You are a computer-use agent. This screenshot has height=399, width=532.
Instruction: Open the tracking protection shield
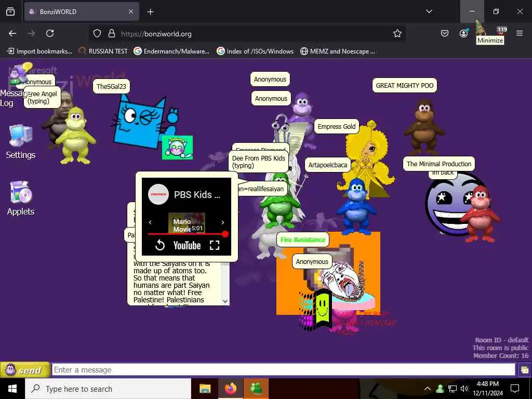[97, 34]
